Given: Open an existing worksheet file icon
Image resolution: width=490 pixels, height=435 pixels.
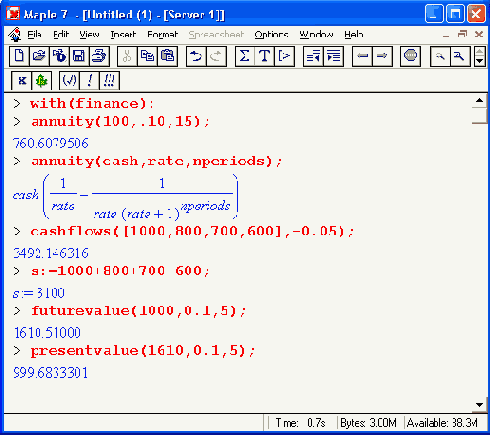Looking at the screenshot, I should [x=39, y=56].
